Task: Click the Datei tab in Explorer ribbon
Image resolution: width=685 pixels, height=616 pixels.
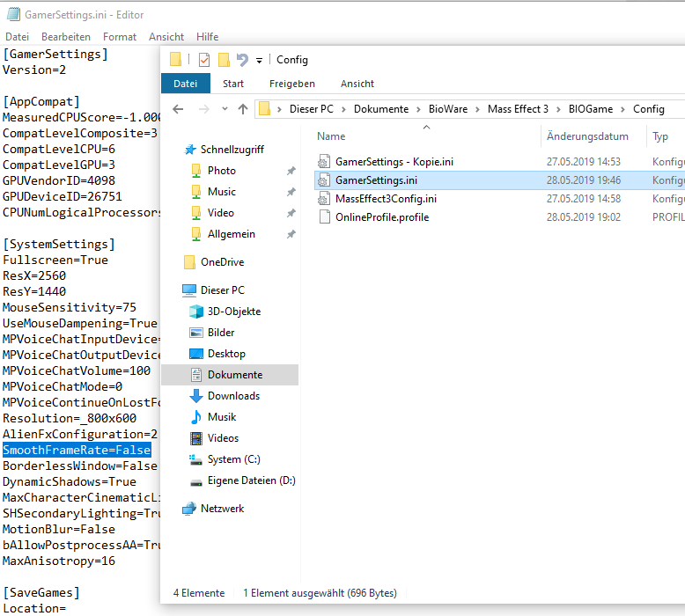Action: pos(186,84)
